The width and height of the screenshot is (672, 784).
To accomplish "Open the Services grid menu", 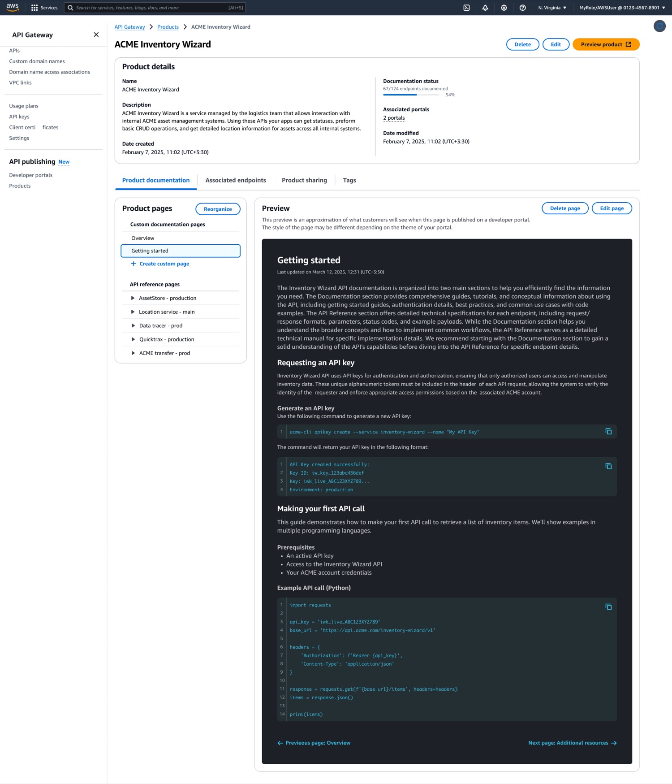I will (44, 8).
